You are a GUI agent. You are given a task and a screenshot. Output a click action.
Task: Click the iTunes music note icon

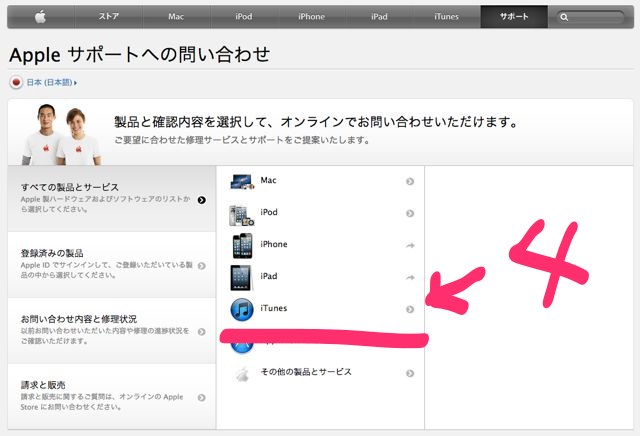coord(242,310)
